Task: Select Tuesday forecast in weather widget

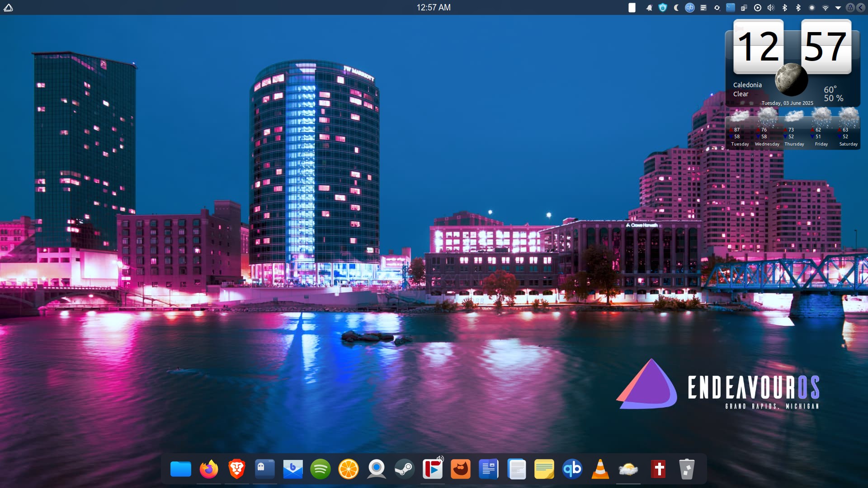Action: [x=740, y=127]
